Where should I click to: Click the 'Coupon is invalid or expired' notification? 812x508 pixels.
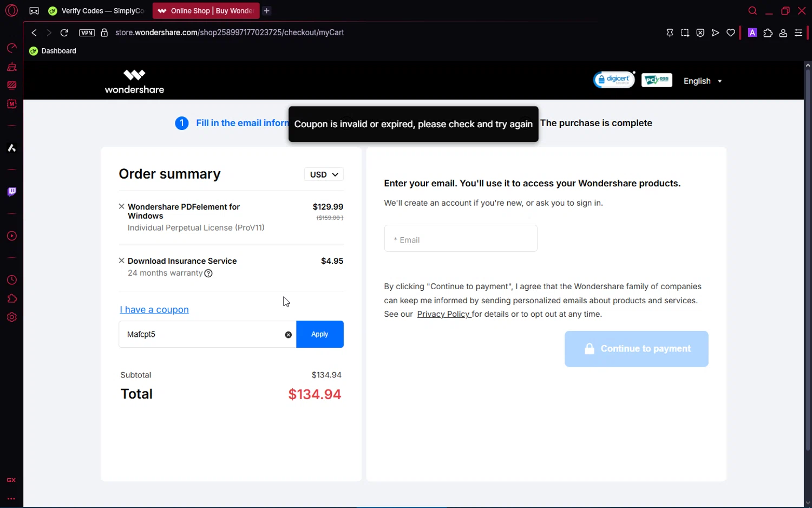pyautogui.click(x=414, y=124)
